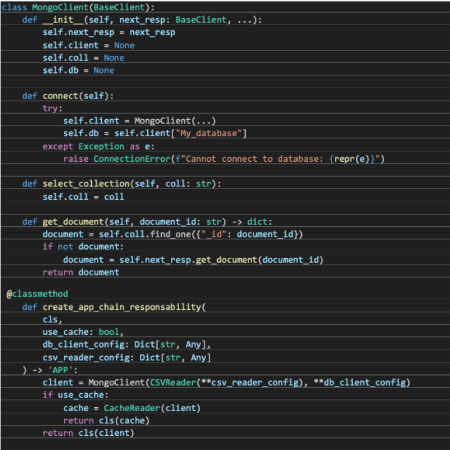The height and width of the screenshot is (450, 450).
Task: Click the select_collection method name
Action: [86, 184]
